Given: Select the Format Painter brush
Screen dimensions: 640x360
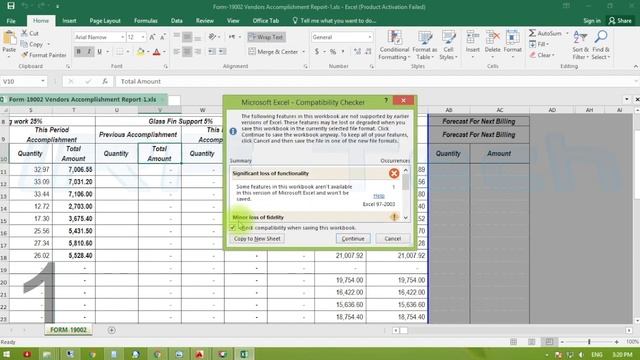Looking at the screenshot, I should coord(24,55).
